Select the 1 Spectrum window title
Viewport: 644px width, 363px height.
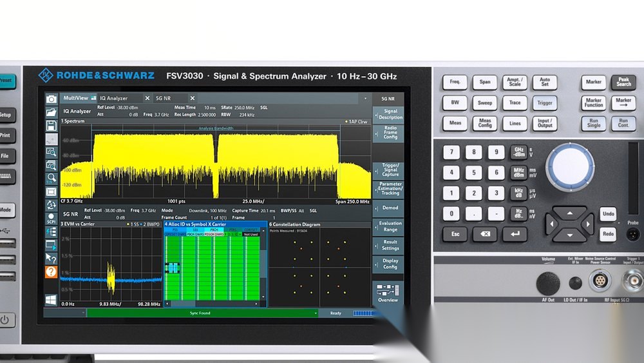pos(73,121)
